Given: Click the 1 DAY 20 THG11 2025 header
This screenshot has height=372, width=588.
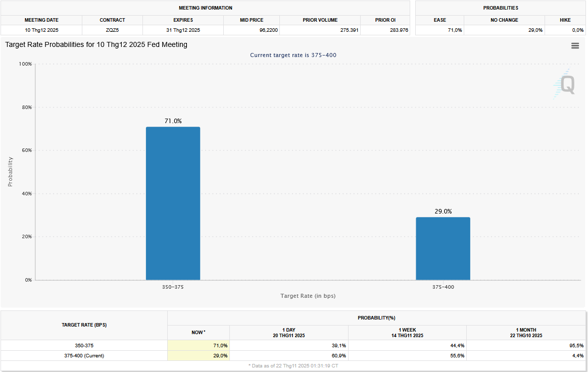Looking at the screenshot, I should point(288,333).
